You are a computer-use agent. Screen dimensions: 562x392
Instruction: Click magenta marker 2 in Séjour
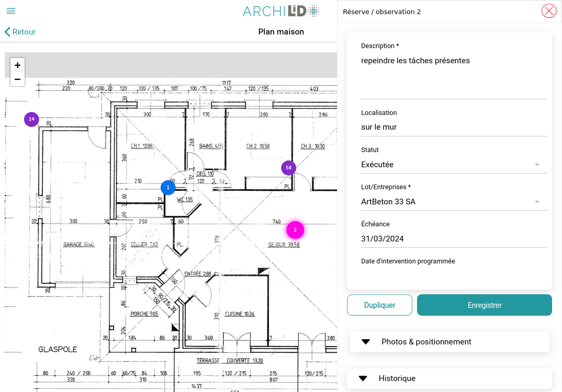[295, 230]
